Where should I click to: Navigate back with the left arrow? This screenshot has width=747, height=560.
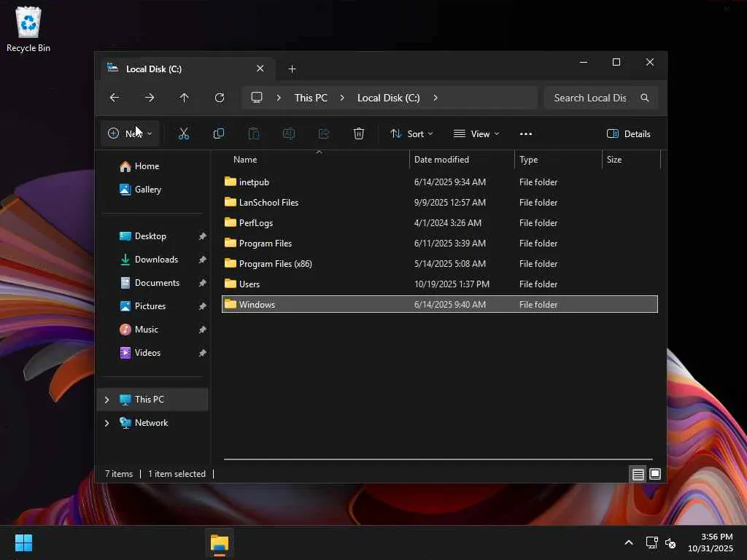pos(115,98)
